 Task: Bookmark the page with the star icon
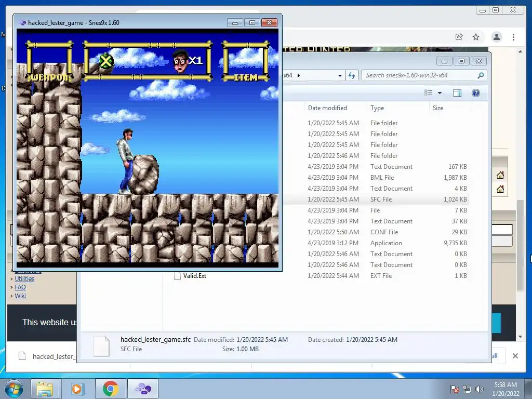tap(476, 37)
